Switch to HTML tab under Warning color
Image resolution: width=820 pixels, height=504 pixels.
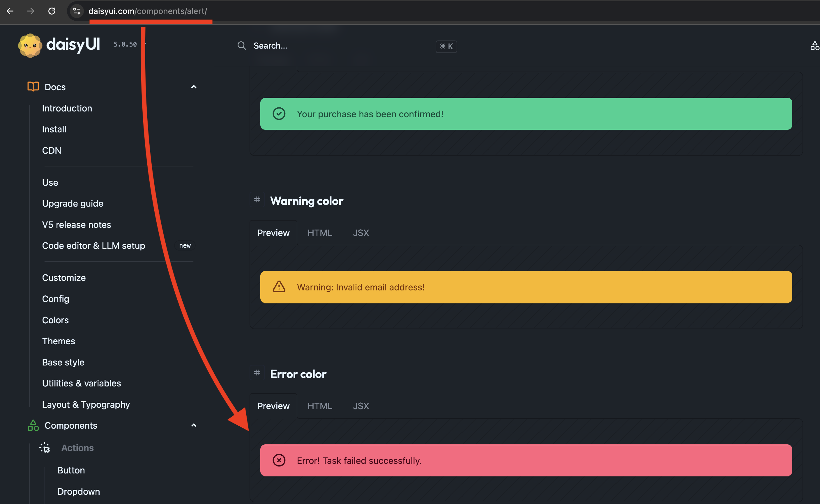(x=320, y=233)
